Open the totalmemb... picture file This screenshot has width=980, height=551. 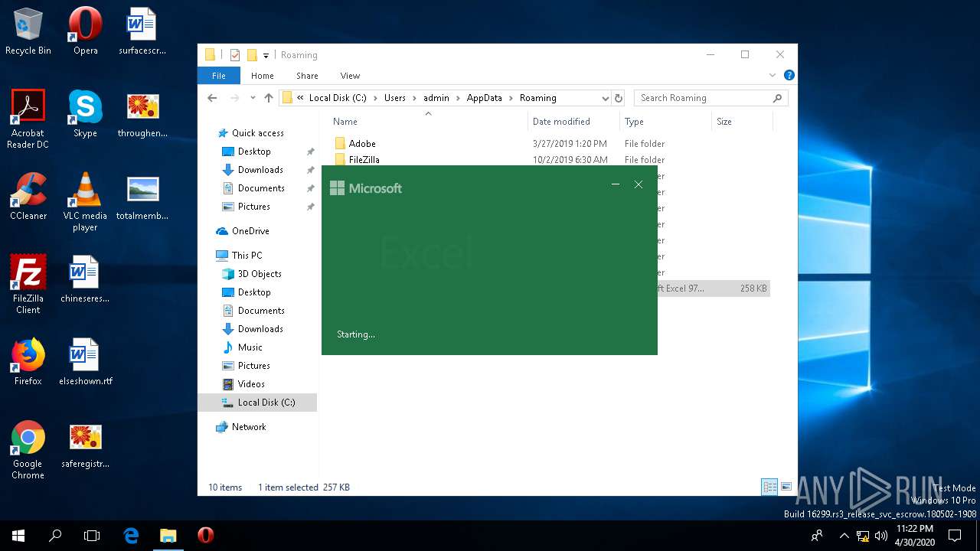point(142,197)
